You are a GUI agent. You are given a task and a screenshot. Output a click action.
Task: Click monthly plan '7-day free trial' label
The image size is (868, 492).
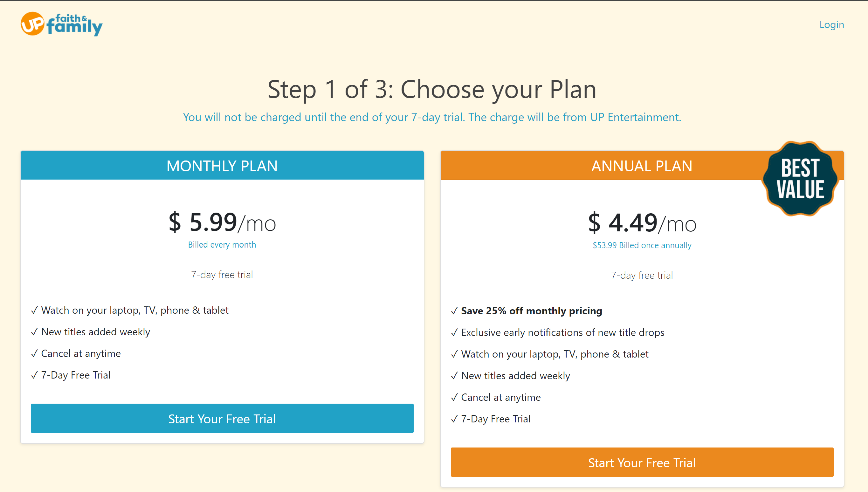pyautogui.click(x=222, y=275)
